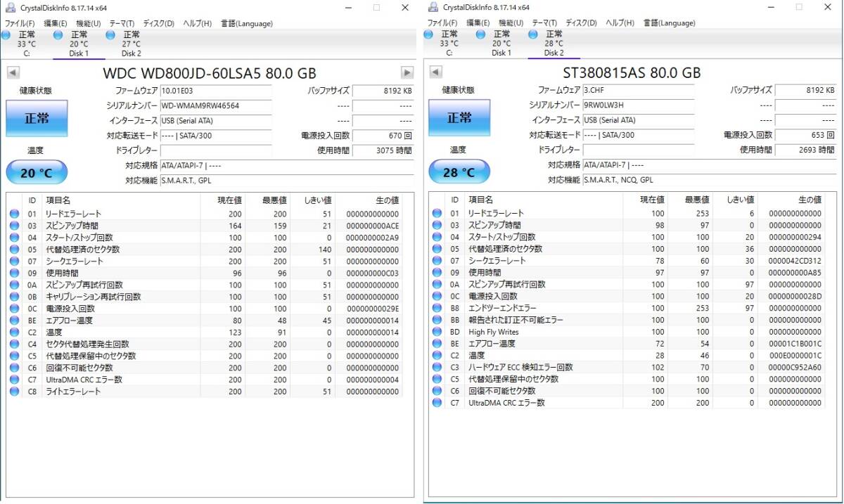Select Disk 2 tab in left window
The image size is (844, 504).
pos(131,44)
